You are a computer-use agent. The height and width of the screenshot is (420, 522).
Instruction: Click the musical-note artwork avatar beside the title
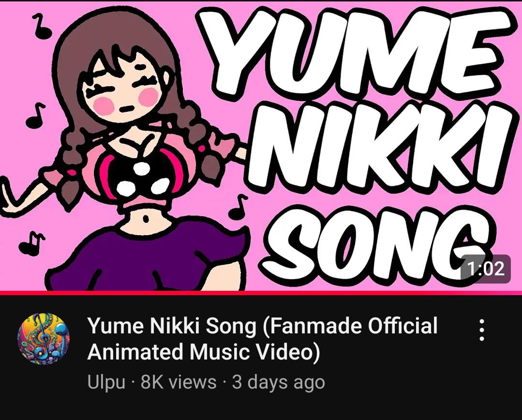pos(42,338)
